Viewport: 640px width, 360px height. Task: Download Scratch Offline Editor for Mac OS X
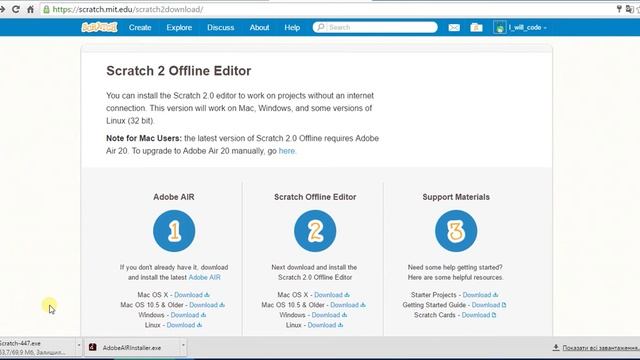(x=332, y=295)
